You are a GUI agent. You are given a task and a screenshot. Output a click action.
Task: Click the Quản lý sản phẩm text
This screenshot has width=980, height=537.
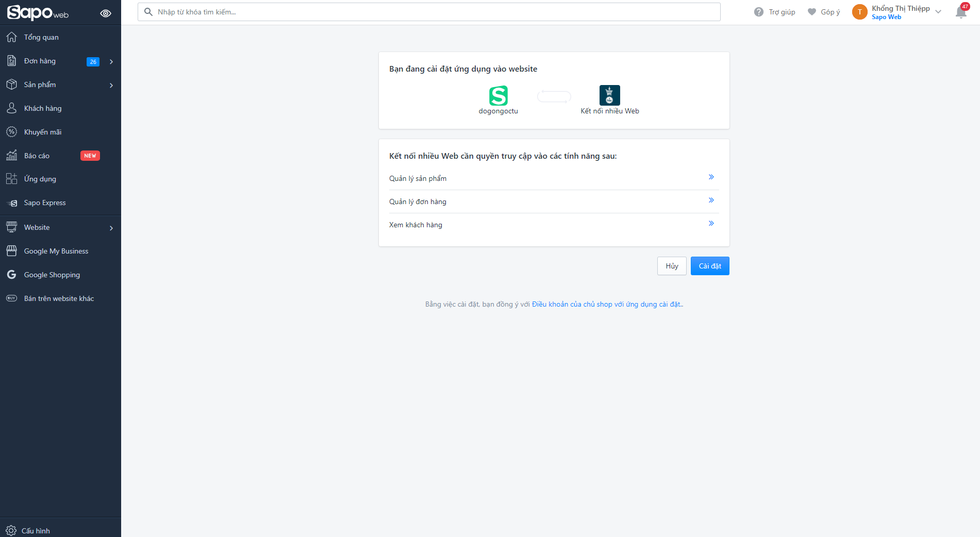click(418, 178)
